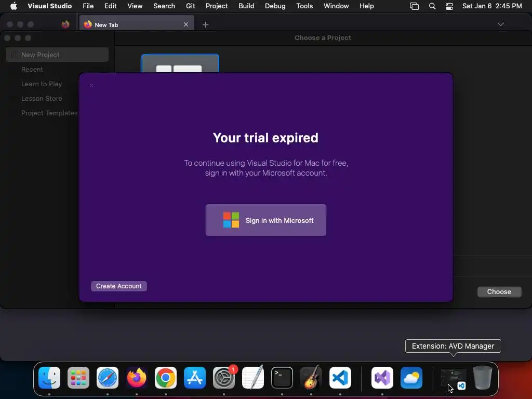Close the trial expired dialog with X

91,86
